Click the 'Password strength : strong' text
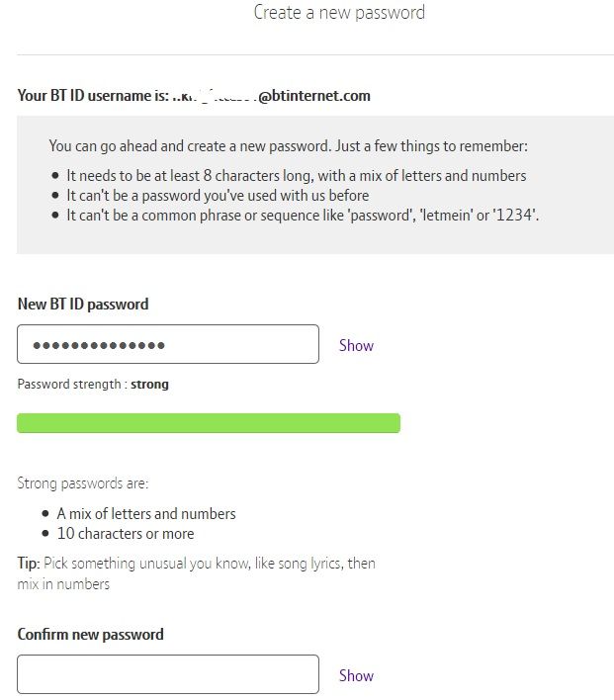614x700 pixels. 93,384
